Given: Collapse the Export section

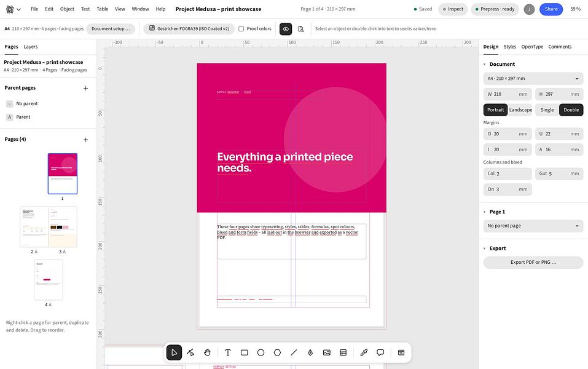Looking at the screenshot, I should [485, 248].
